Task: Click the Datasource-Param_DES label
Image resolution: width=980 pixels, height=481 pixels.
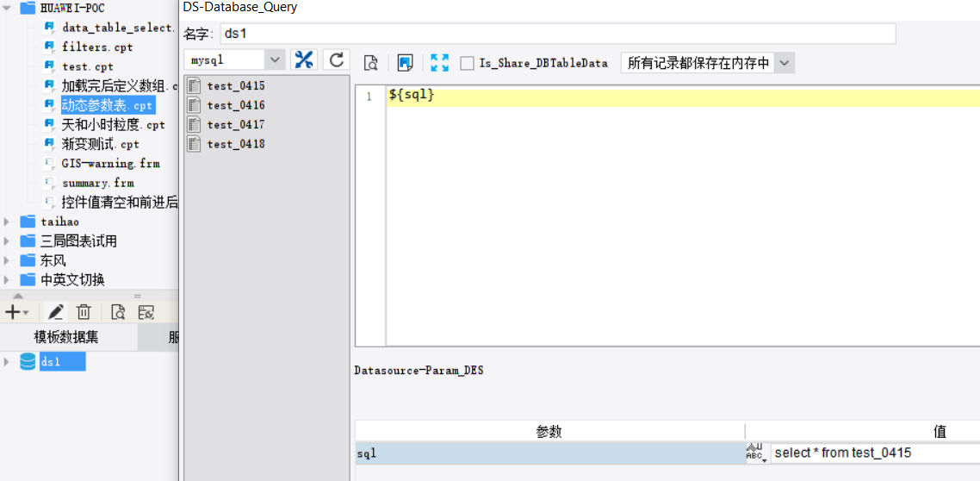Action: click(419, 371)
